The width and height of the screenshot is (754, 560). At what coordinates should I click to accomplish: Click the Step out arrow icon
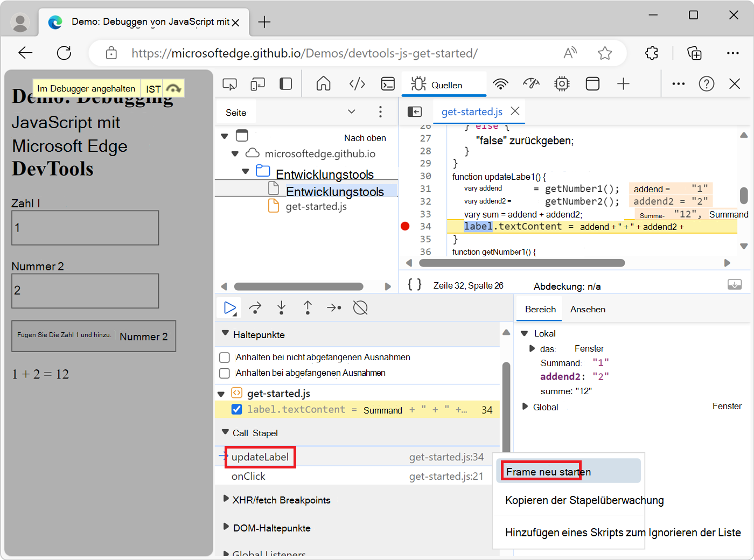pyautogui.click(x=308, y=308)
